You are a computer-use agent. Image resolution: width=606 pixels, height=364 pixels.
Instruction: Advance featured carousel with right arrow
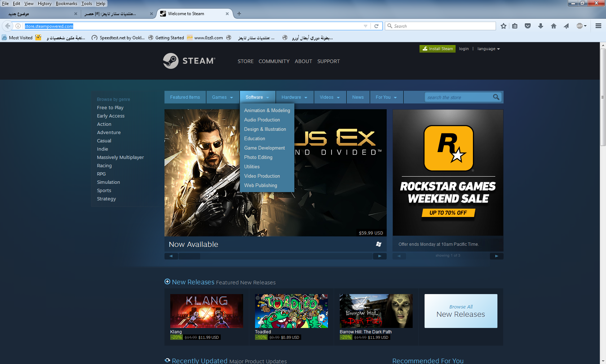pyautogui.click(x=379, y=256)
